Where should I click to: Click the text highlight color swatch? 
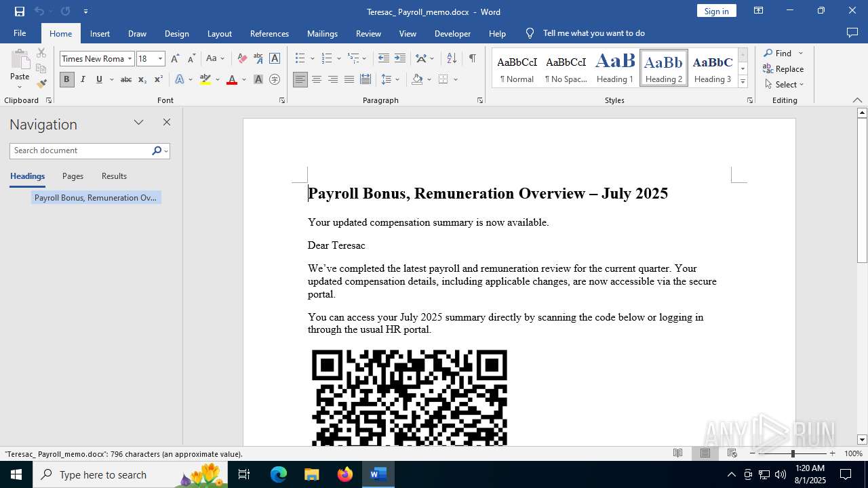205,79
